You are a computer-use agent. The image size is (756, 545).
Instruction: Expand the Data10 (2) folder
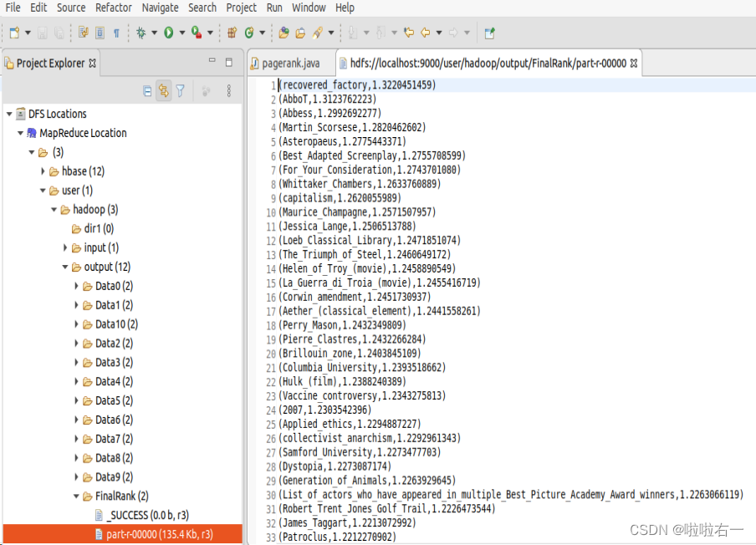76,324
